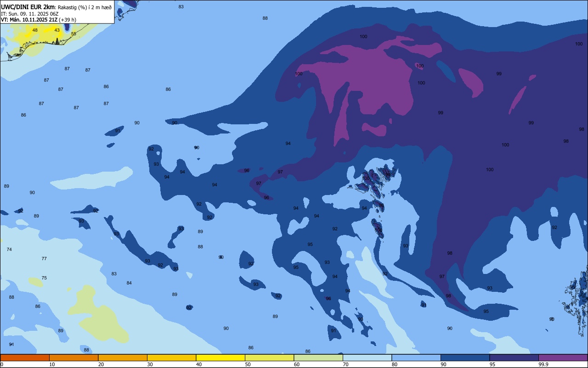588x368 pixels.
Task: Click the '20' label on the color scale
Action: tap(101, 364)
